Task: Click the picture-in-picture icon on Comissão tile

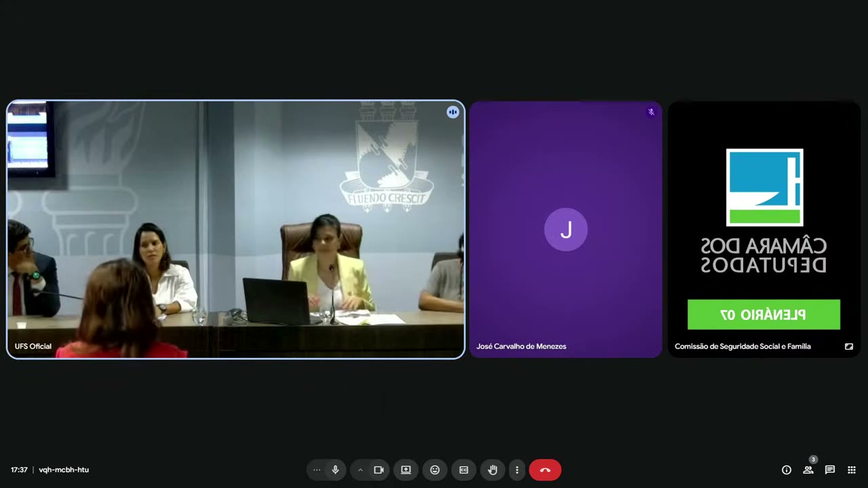Action: [x=849, y=346]
